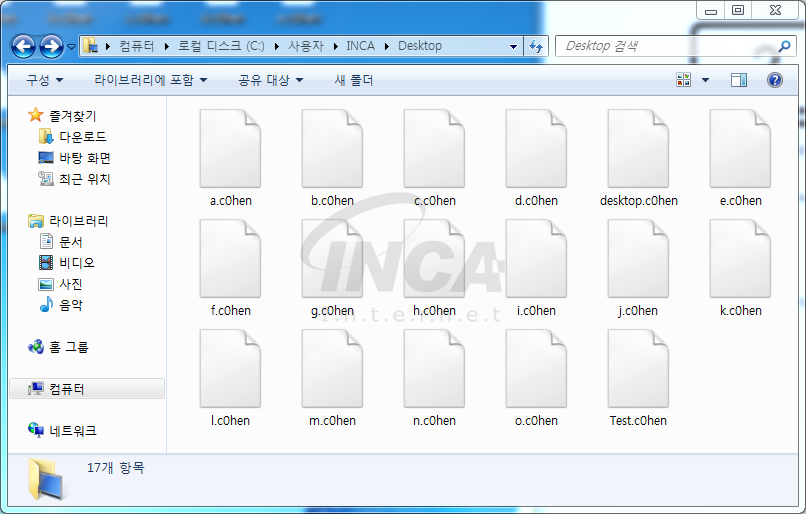
Task: Click 로컬 디스크 (C:) in the breadcrumb
Action: click(x=221, y=46)
